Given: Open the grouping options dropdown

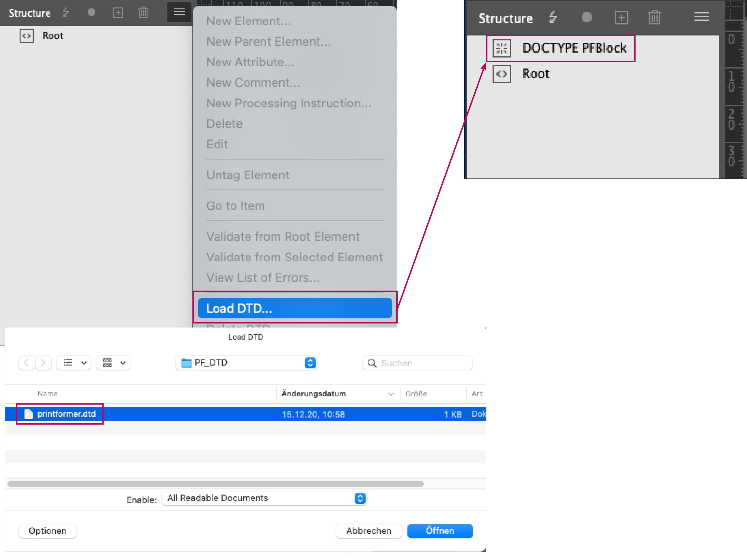Looking at the screenshot, I should click(x=113, y=363).
